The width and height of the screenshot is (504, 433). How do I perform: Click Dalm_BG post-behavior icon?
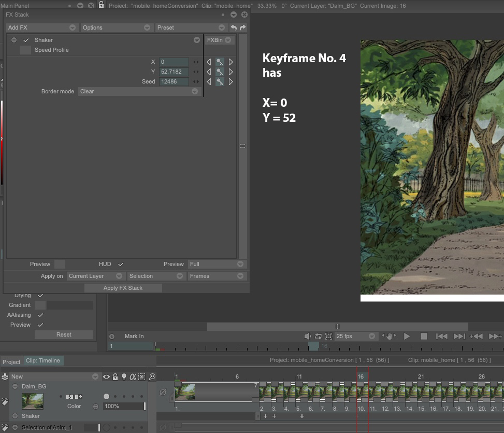coord(78,397)
